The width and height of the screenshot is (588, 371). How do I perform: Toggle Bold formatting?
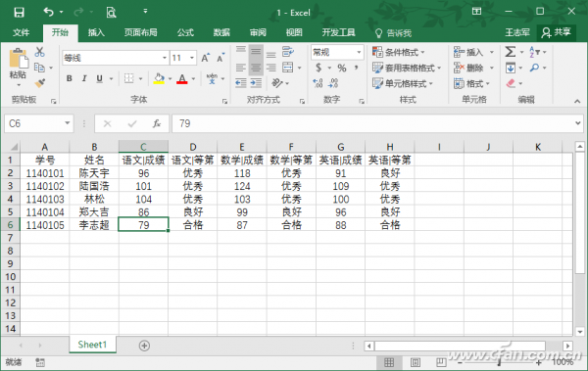(x=70, y=78)
